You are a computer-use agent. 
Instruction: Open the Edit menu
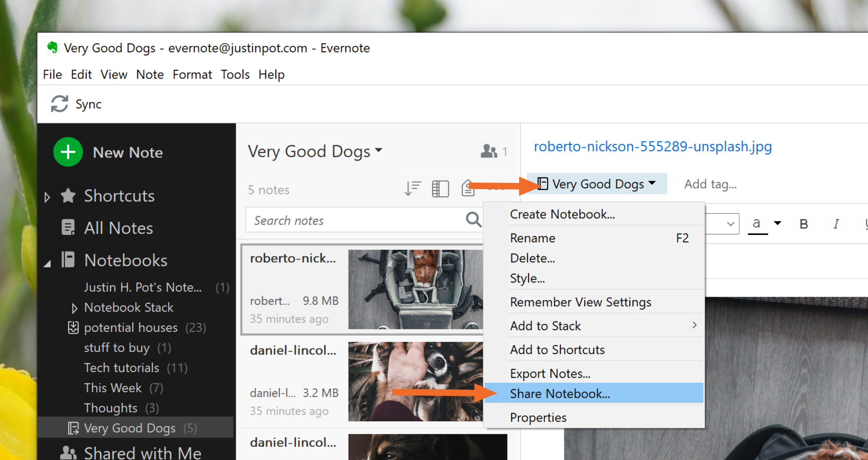click(x=81, y=74)
